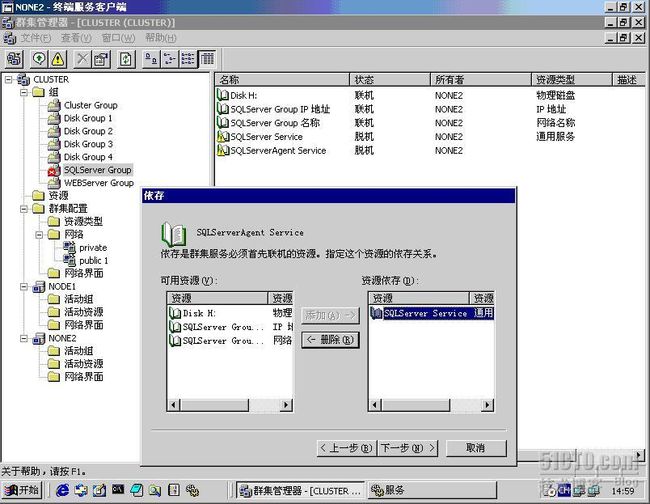Select the Cluster Group folder icon

tap(54, 105)
